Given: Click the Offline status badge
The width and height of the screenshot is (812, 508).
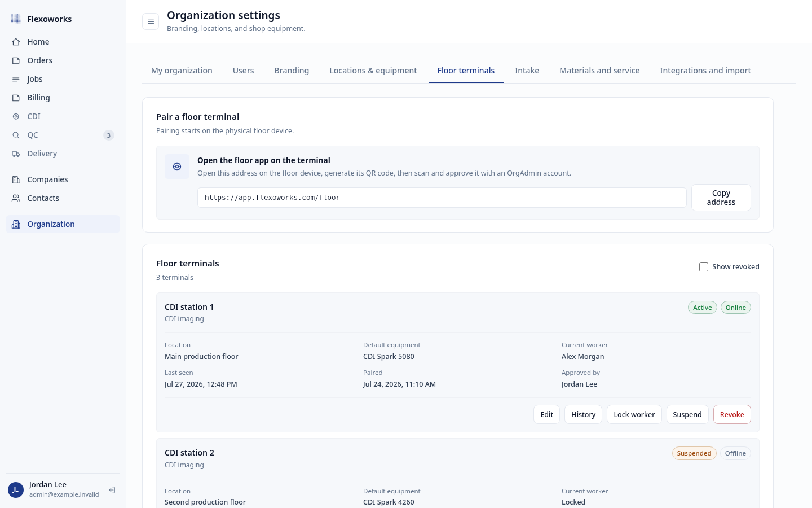Looking at the screenshot, I should [x=735, y=453].
